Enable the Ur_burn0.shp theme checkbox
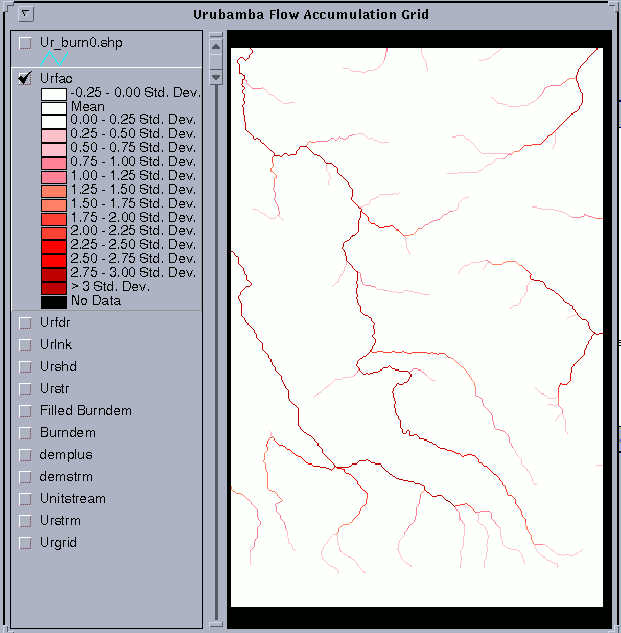The image size is (621, 633). tap(25, 43)
